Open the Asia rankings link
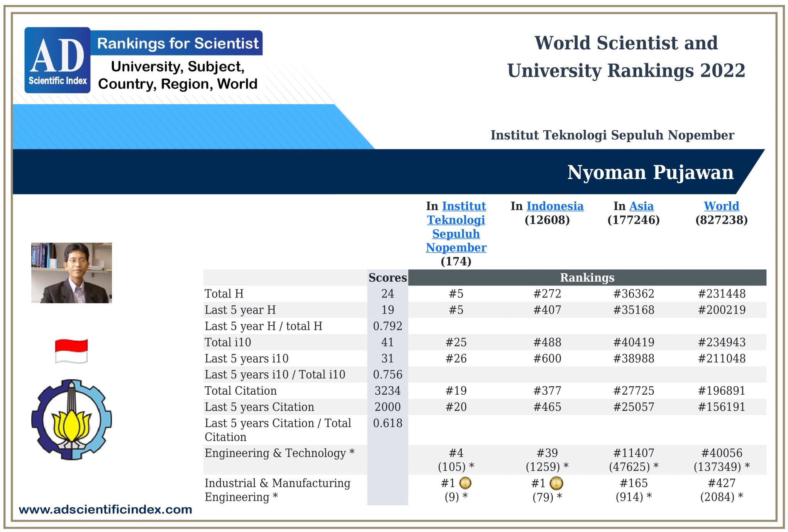Screen dimensions: 788x532 641,206
